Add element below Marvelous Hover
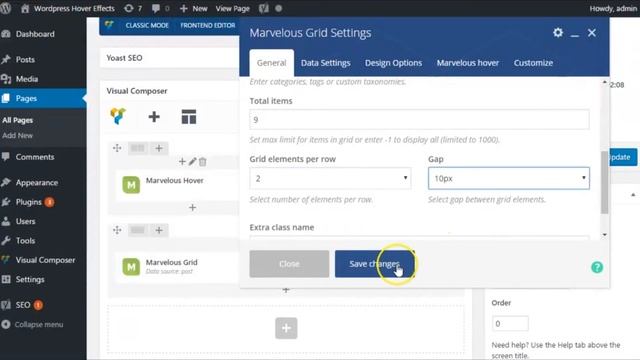The image size is (640, 360). (192, 207)
